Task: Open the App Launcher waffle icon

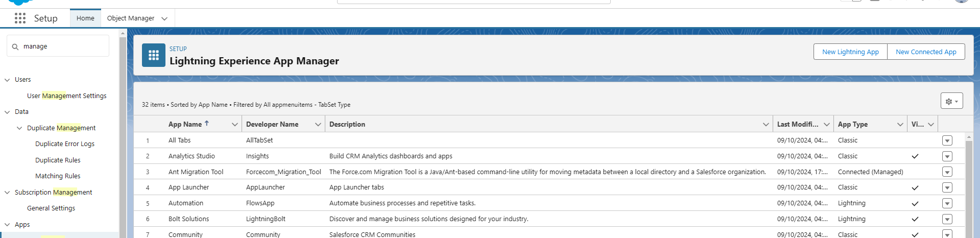Action: pos(20,18)
